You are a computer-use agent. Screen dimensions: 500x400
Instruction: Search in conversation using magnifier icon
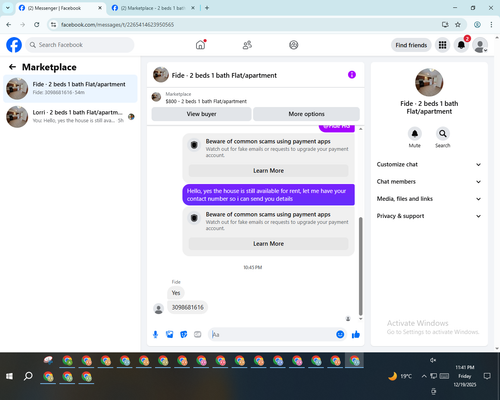click(x=443, y=134)
